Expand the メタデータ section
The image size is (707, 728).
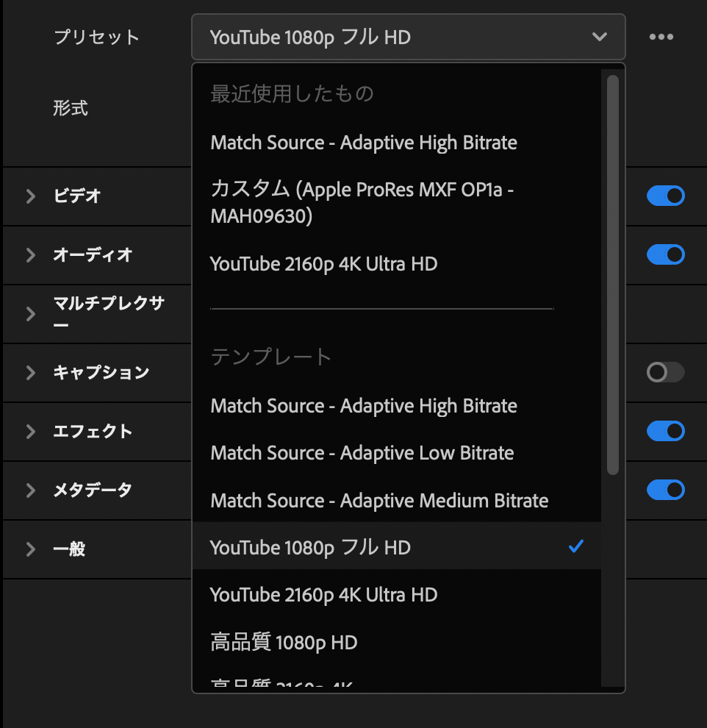(31, 490)
